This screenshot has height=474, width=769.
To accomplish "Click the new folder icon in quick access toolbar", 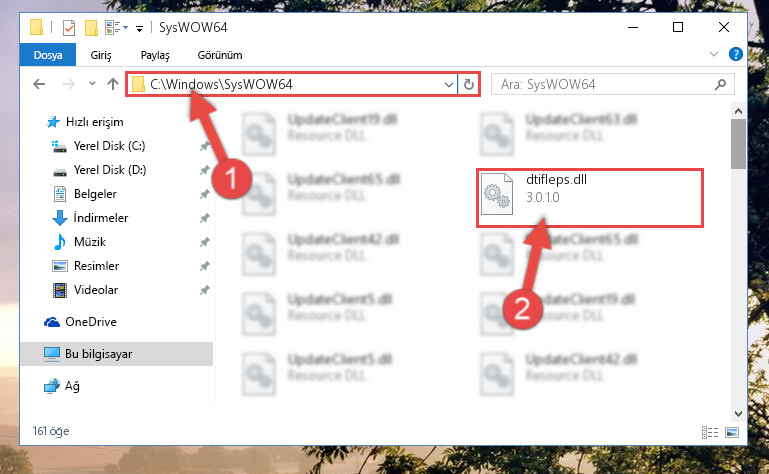I will pyautogui.click(x=91, y=28).
